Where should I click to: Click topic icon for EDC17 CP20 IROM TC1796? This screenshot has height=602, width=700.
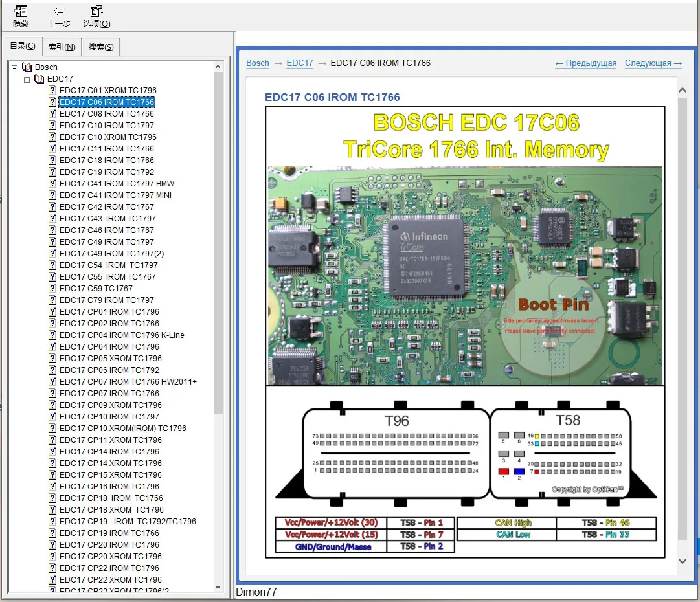pos(52,545)
